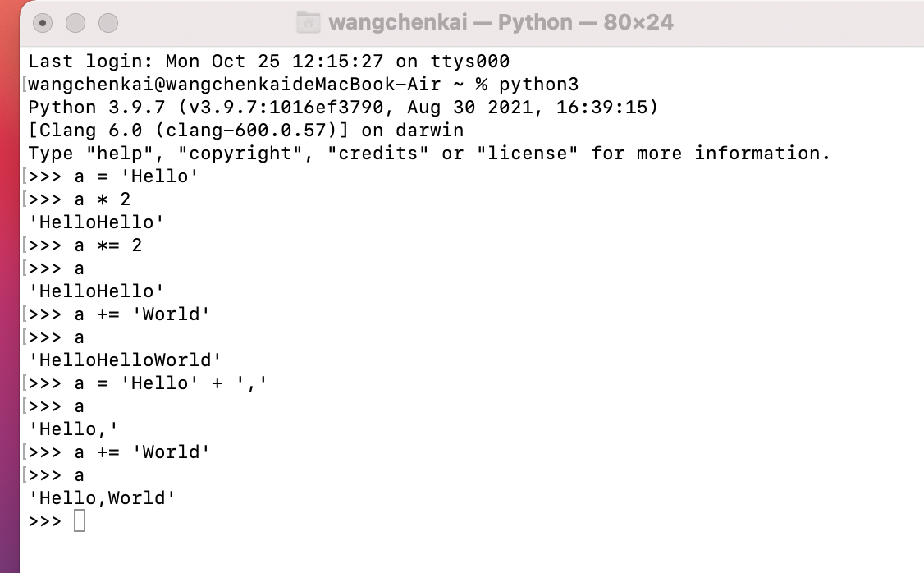Click the block cursor at the last prompt
924x573 pixels.
point(79,520)
